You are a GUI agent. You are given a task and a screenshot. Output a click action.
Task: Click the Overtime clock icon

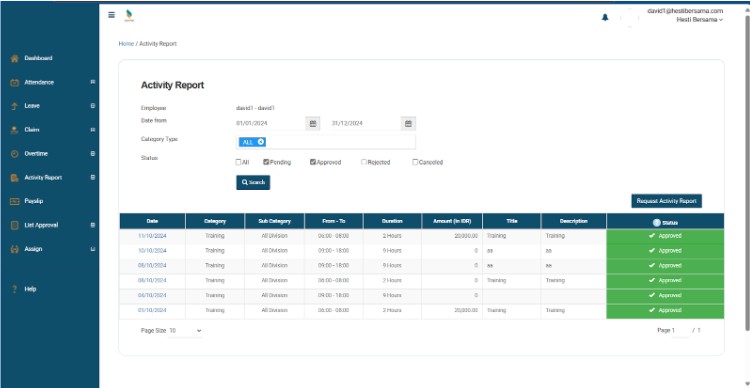pos(15,154)
